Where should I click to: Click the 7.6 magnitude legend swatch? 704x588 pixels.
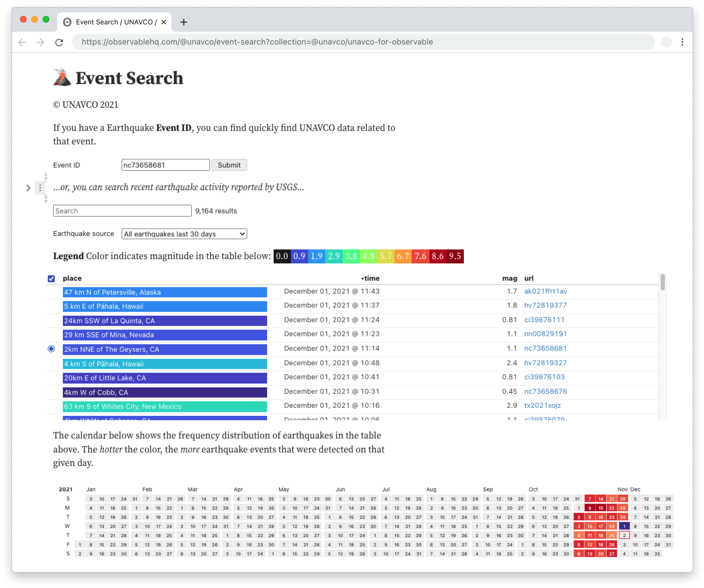[x=420, y=256]
